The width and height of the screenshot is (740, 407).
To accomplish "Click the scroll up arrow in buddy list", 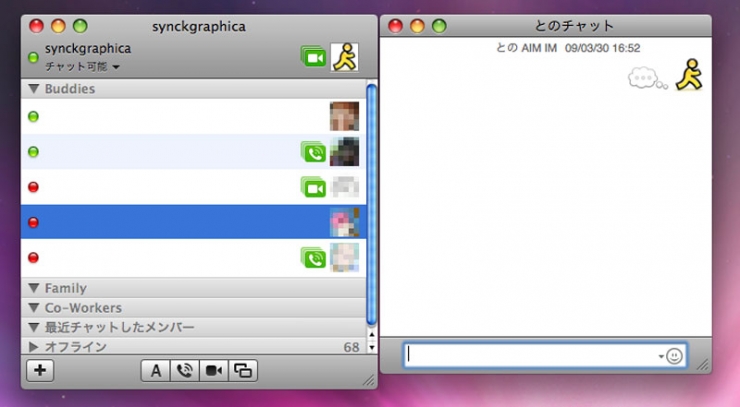I will [372, 334].
